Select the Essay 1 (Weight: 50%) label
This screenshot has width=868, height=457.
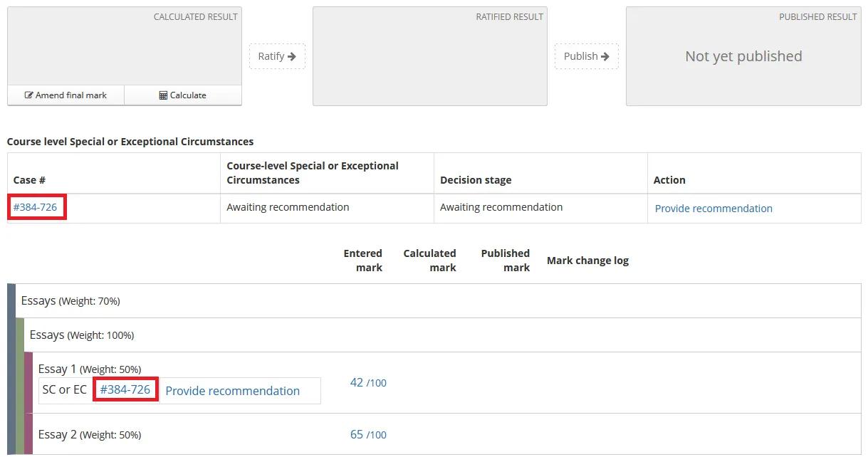[x=90, y=369]
